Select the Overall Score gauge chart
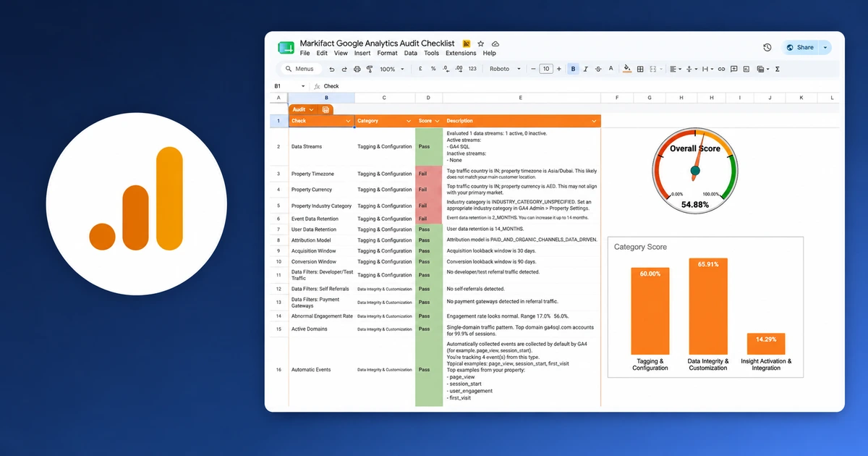 [x=695, y=171]
